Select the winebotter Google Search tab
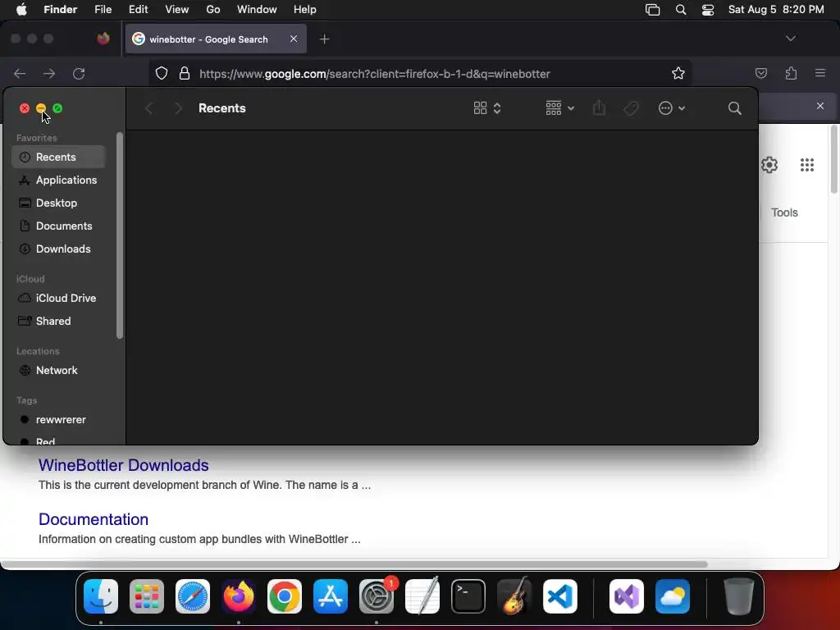This screenshot has width=840, height=630. tap(216, 39)
